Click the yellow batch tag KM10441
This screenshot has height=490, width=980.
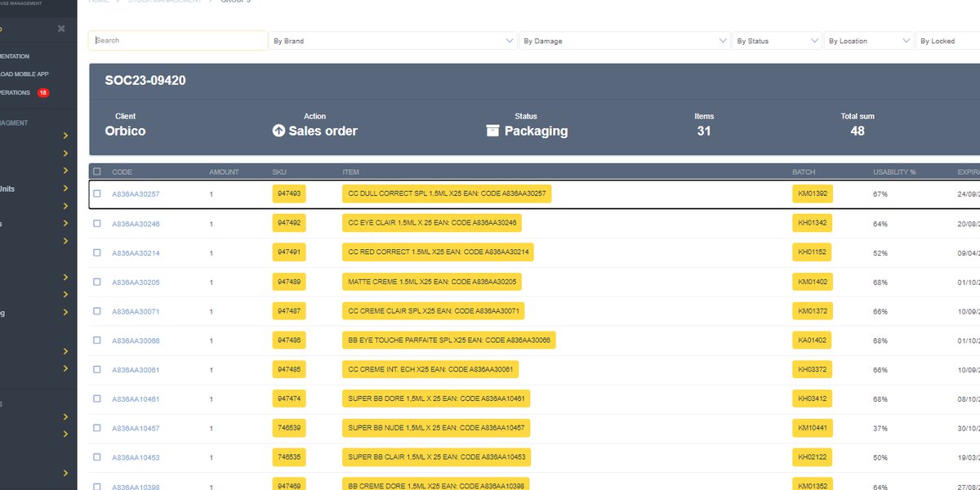pos(813,428)
